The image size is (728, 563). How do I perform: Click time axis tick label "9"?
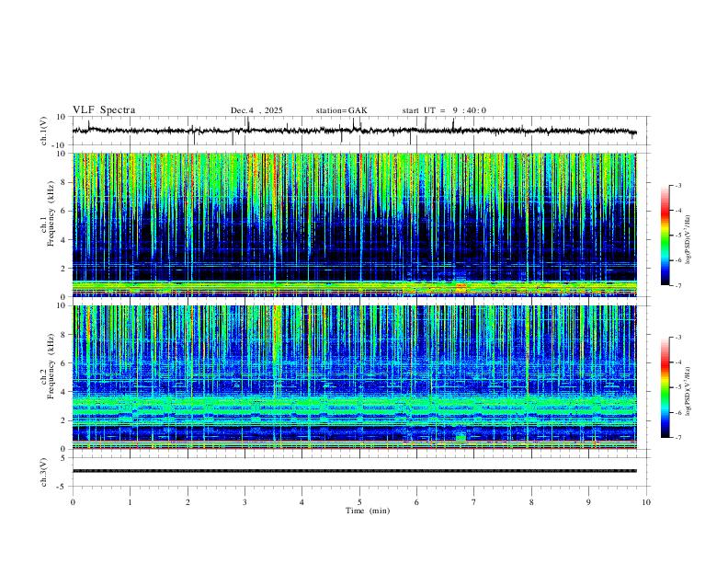(x=588, y=502)
